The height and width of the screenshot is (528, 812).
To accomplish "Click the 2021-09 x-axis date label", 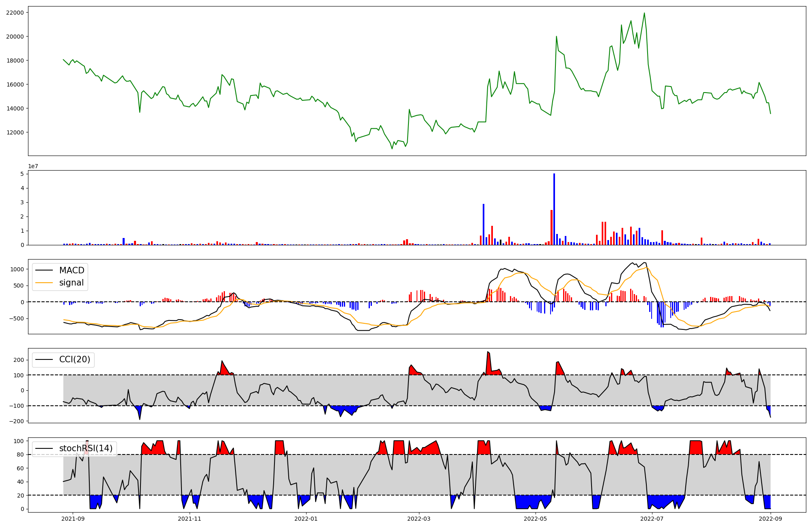I will (73, 519).
